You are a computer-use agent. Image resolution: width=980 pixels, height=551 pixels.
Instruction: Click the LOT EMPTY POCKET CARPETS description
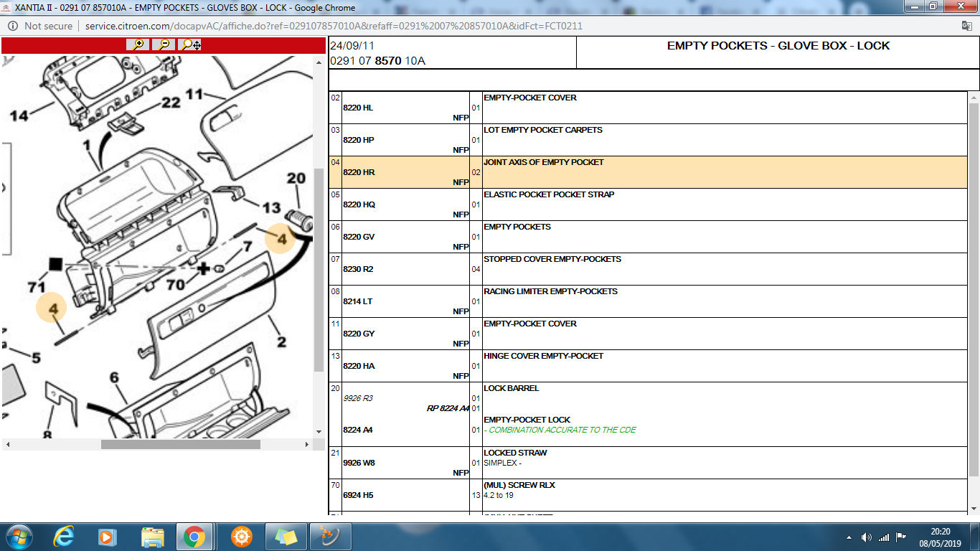543,130
